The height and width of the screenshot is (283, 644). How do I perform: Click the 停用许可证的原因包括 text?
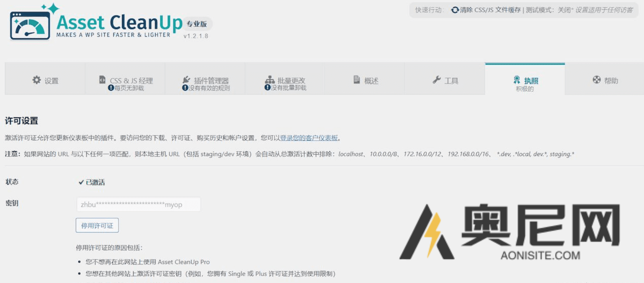click(x=109, y=248)
